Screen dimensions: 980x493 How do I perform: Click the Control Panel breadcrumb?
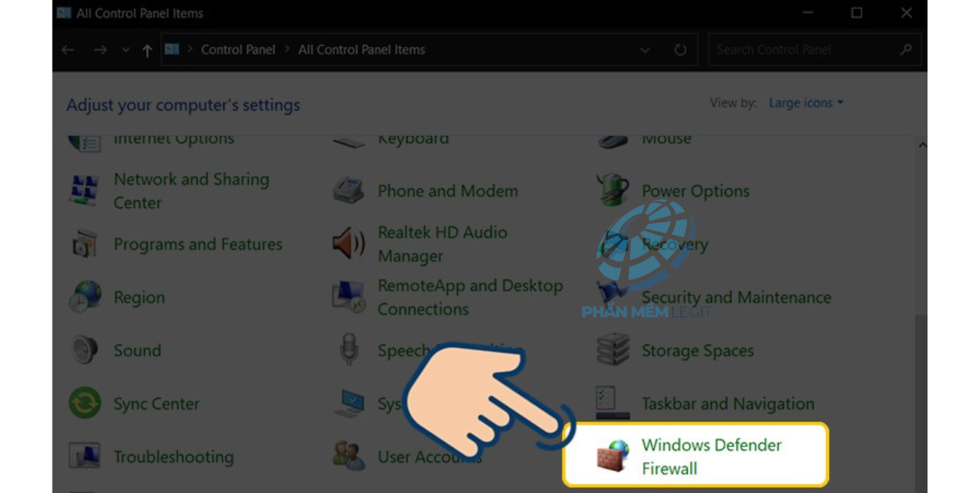(x=238, y=50)
